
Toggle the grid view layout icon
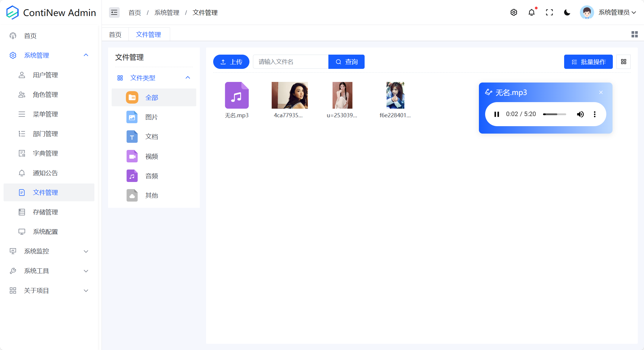click(x=624, y=61)
